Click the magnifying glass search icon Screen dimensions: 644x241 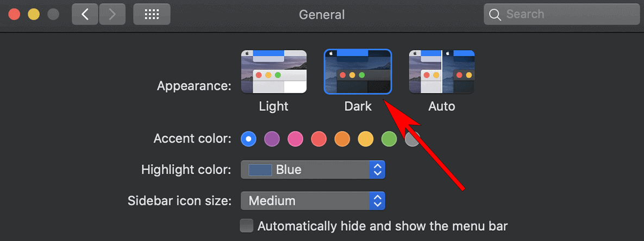pyautogui.click(x=495, y=15)
